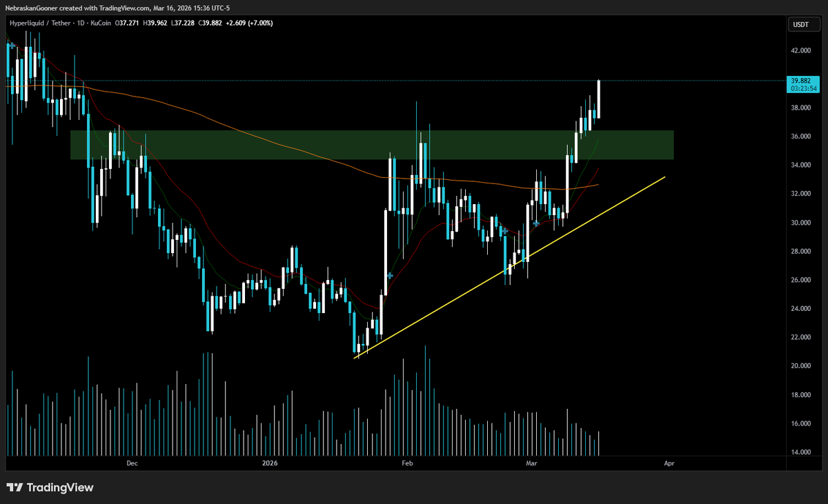Click the 20.000 price axis label
828x504 pixels.
801,366
